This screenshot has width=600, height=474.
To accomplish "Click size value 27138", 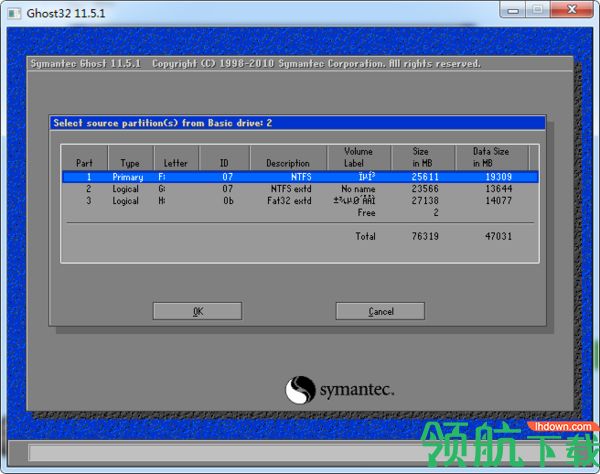I will tap(425, 200).
